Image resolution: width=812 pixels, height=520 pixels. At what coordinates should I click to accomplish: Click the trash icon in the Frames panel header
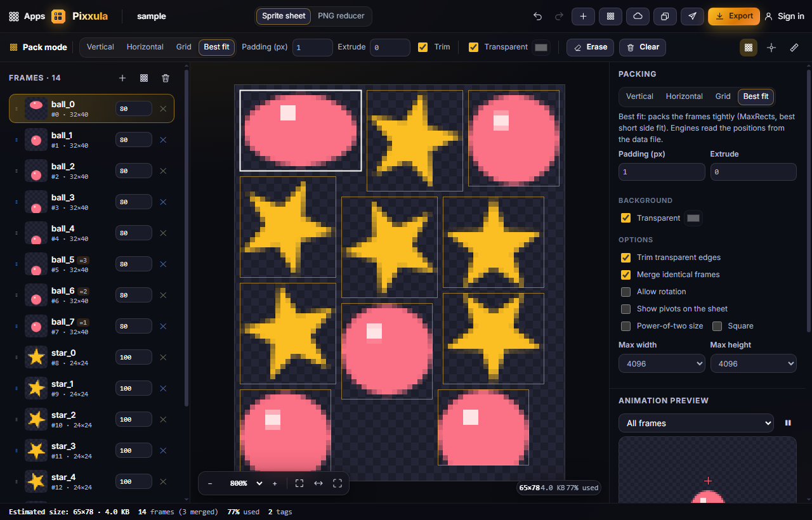coord(166,78)
